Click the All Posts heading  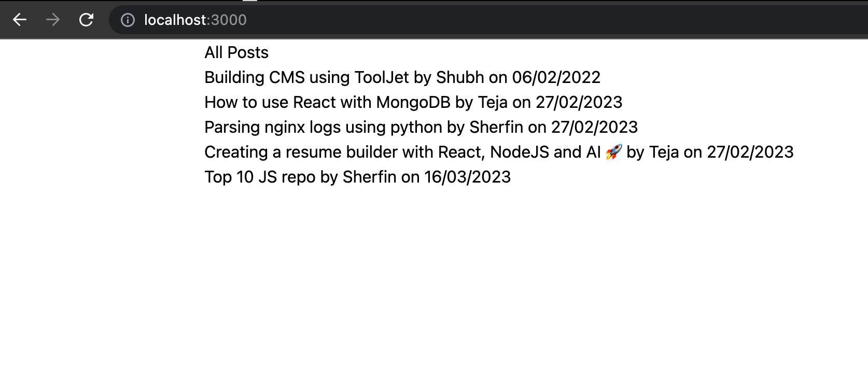point(236,52)
